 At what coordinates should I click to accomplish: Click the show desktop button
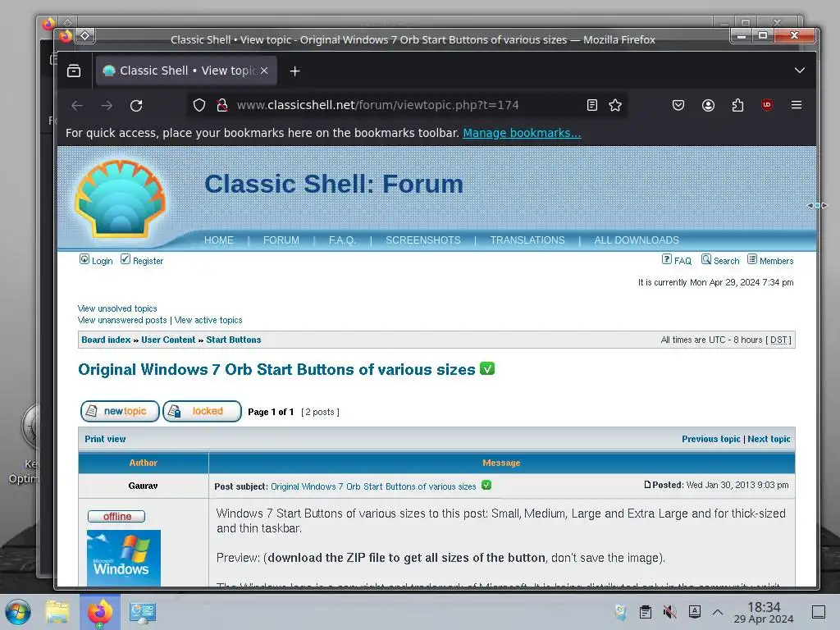(x=819, y=612)
